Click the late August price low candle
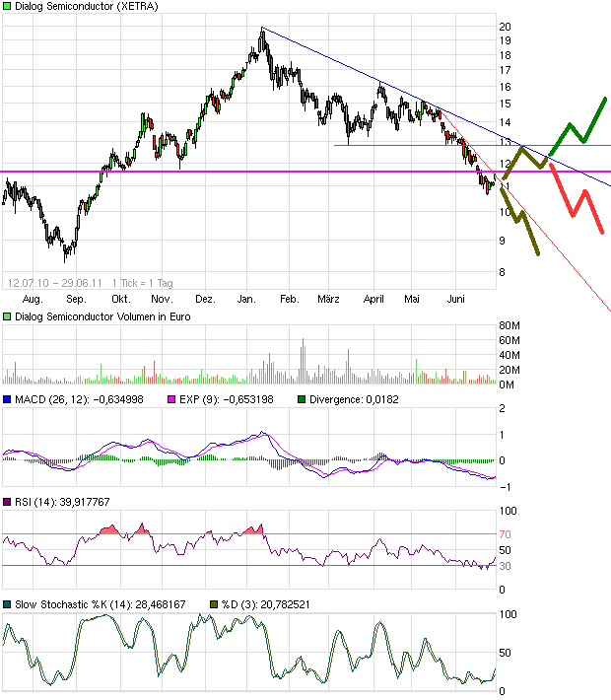Screen dimensions: 611x700 65,251
